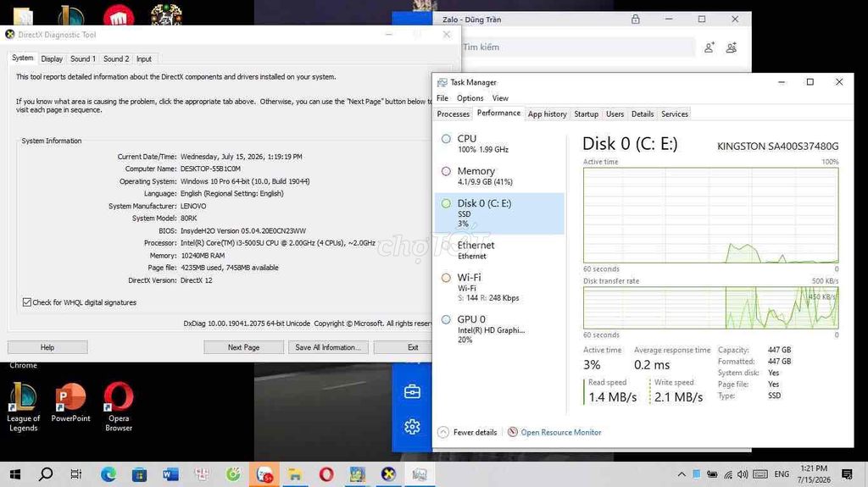Switch to DirectX Input tab
Screen dimensions: 868x487
click(144, 58)
